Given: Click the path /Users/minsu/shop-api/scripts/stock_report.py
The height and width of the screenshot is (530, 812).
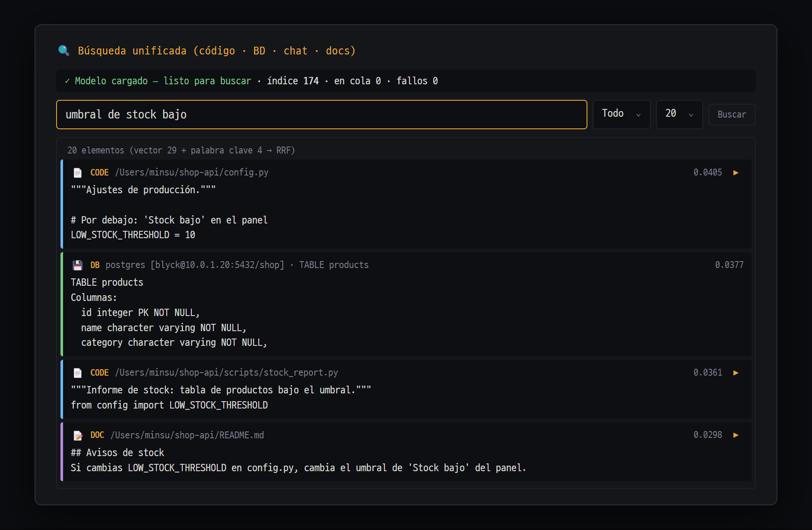Looking at the screenshot, I should point(226,373).
